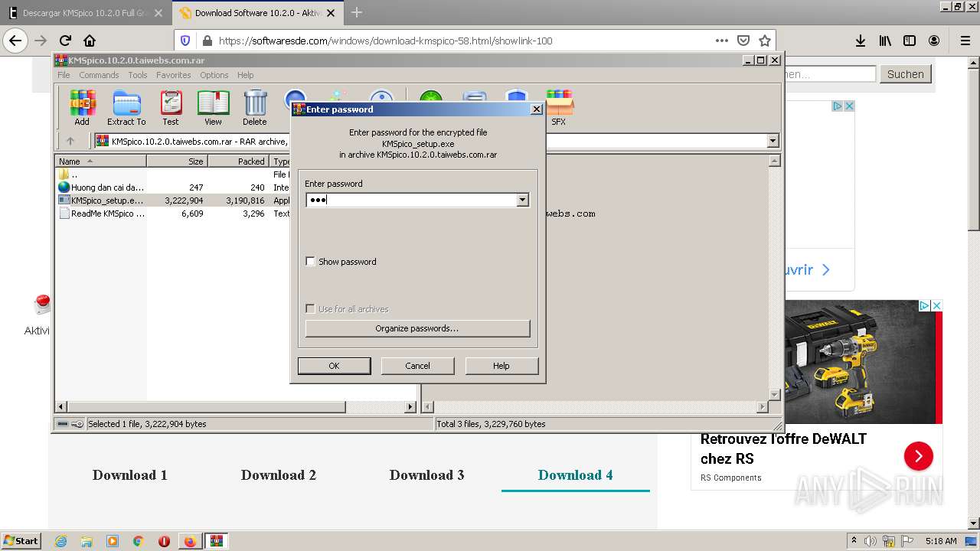Open the Firefox account icon
Screen dimensions: 980x551
click(x=934, y=41)
